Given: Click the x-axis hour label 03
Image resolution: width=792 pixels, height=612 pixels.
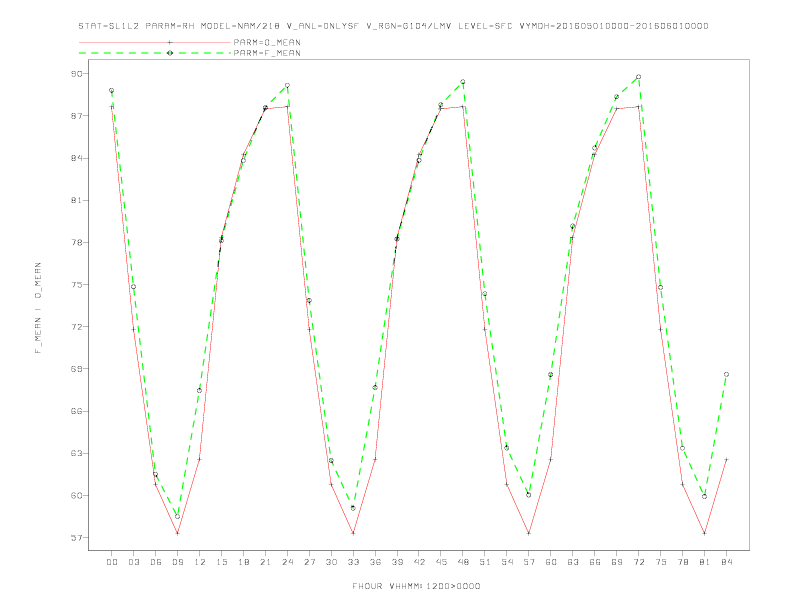Looking at the screenshot, I should 133,562.
